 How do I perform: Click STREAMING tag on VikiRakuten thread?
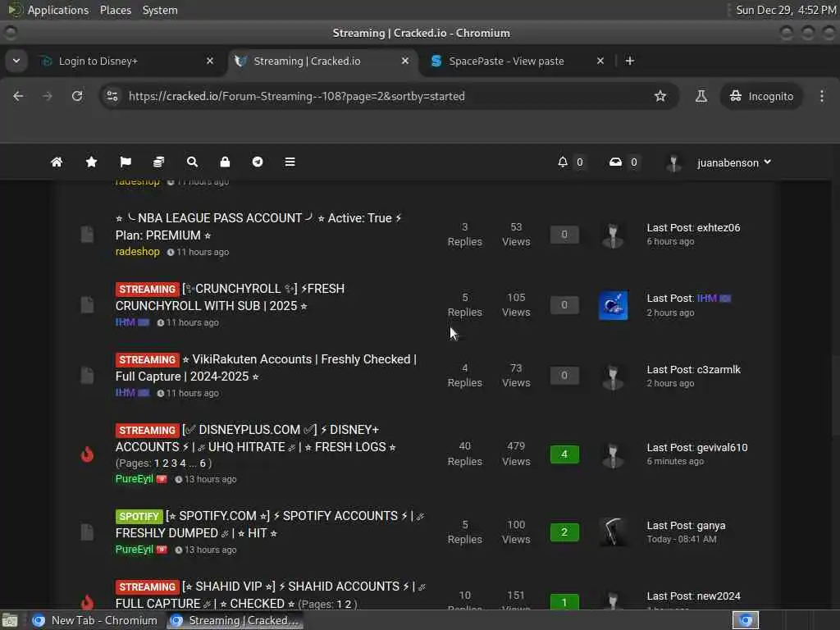[147, 359]
